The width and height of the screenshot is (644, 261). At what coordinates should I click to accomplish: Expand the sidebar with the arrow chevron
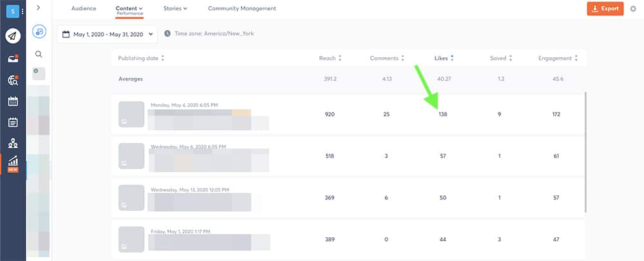click(x=39, y=8)
